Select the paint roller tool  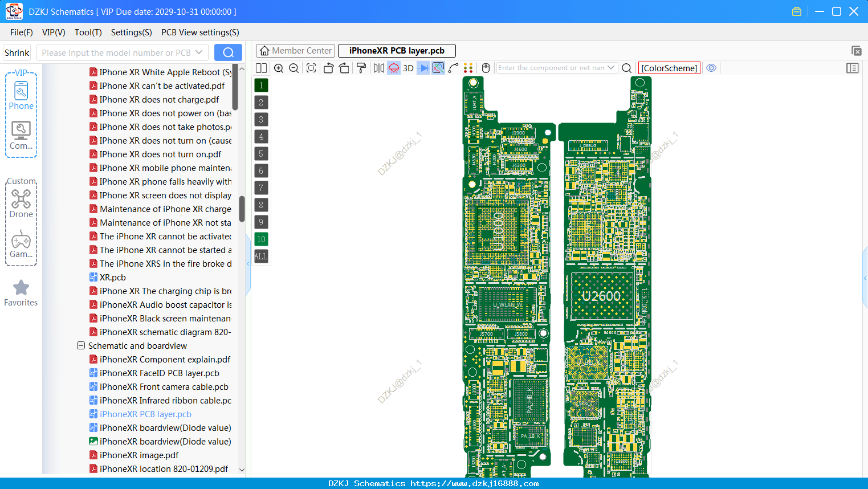click(361, 68)
